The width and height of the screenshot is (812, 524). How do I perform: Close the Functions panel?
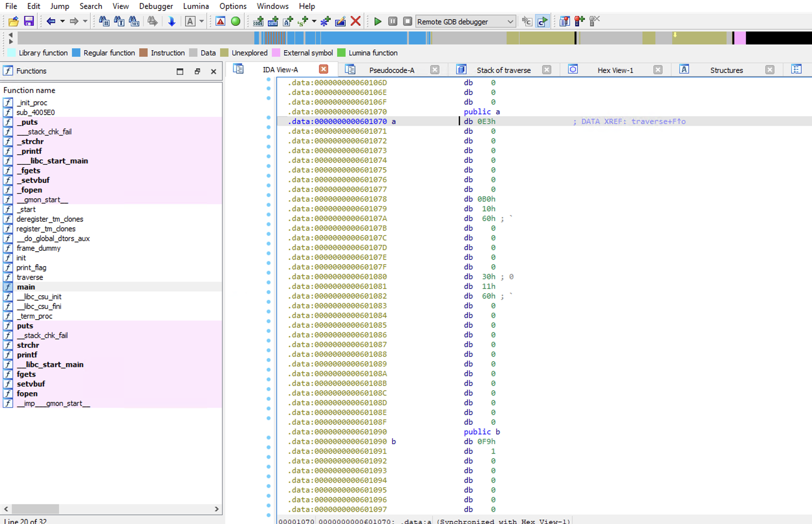coord(214,71)
